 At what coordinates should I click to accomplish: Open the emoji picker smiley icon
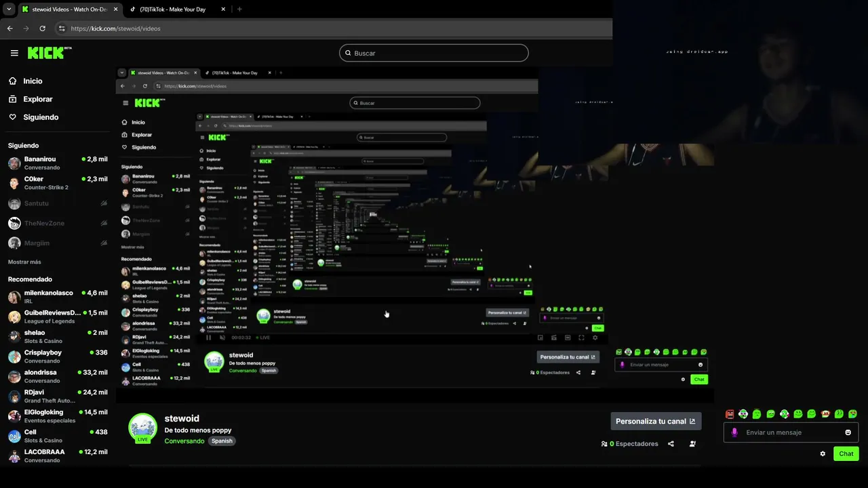coord(848,432)
